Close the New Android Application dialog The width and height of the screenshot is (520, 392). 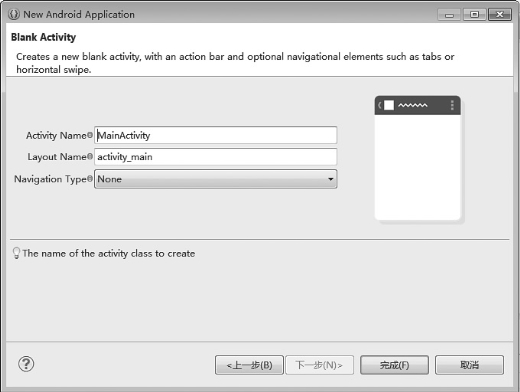click(500, 15)
